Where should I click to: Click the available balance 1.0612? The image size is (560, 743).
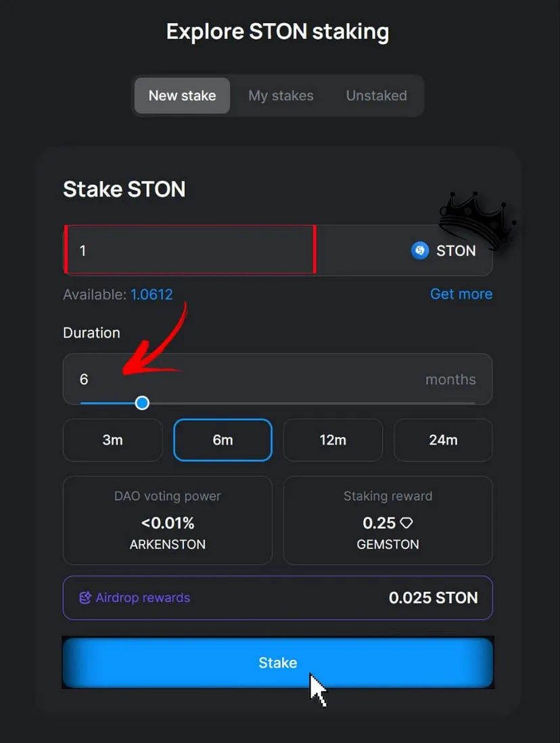(x=151, y=294)
